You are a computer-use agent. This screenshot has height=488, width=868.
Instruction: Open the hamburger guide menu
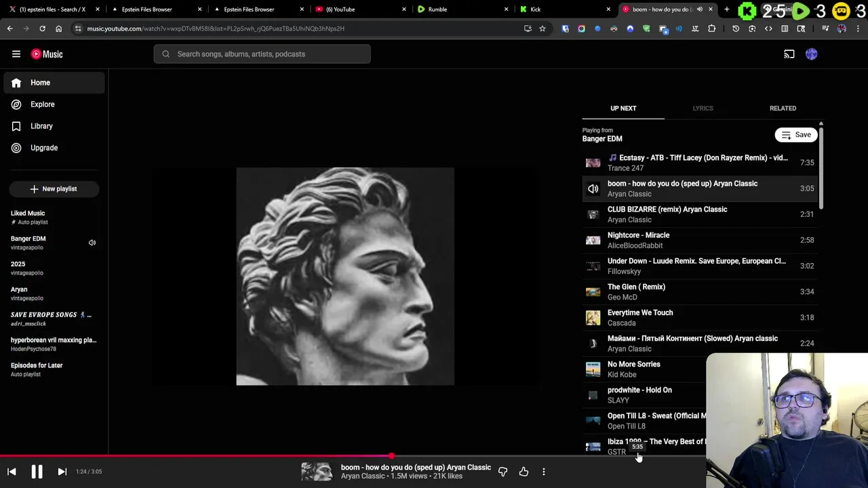[16, 54]
